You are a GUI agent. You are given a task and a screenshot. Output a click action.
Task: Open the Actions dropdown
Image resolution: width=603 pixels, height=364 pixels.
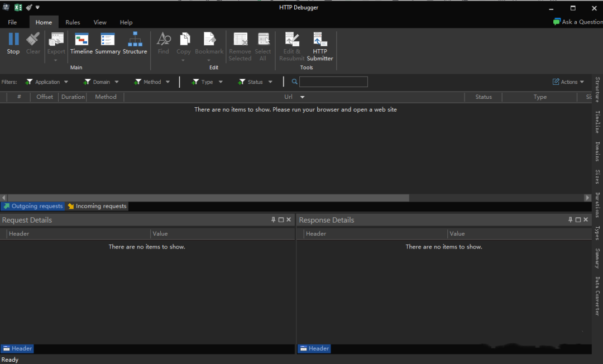point(568,82)
